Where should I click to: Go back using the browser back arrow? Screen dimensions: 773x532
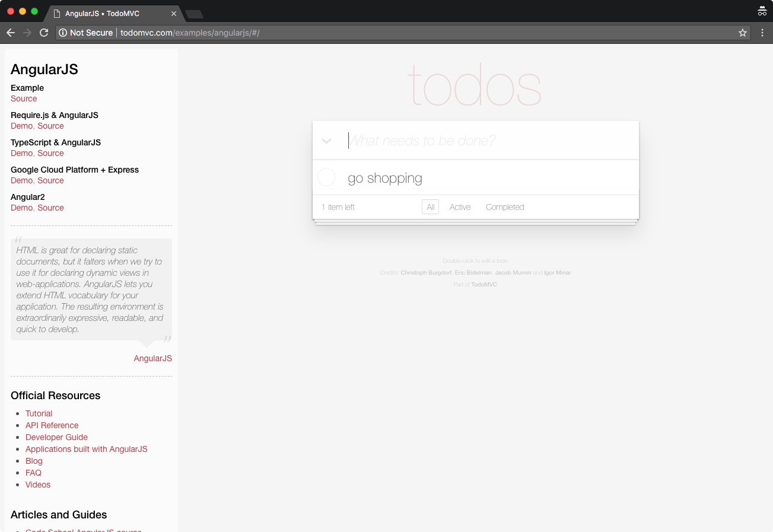click(11, 33)
